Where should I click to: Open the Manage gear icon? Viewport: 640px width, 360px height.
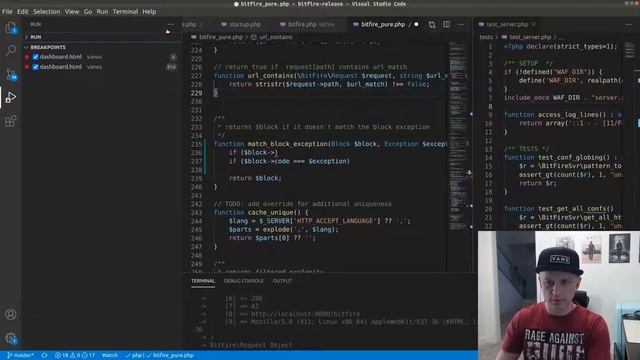(11, 338)
